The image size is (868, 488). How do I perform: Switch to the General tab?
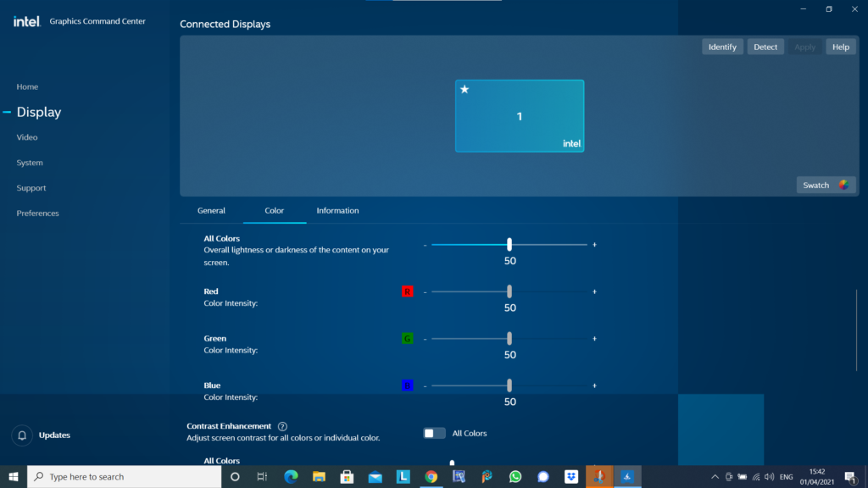coord(211,211)
